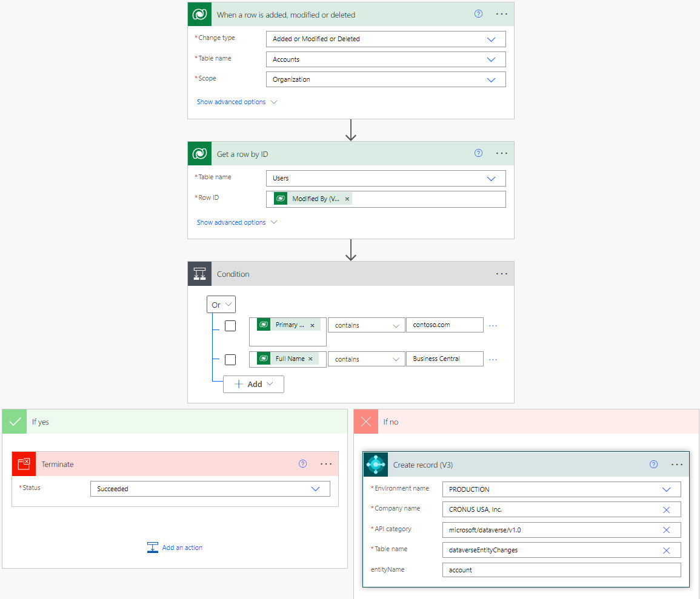This screenshot has width=700, height=599.
Task: Click the Row ID input field
Action: coord(385,199)
